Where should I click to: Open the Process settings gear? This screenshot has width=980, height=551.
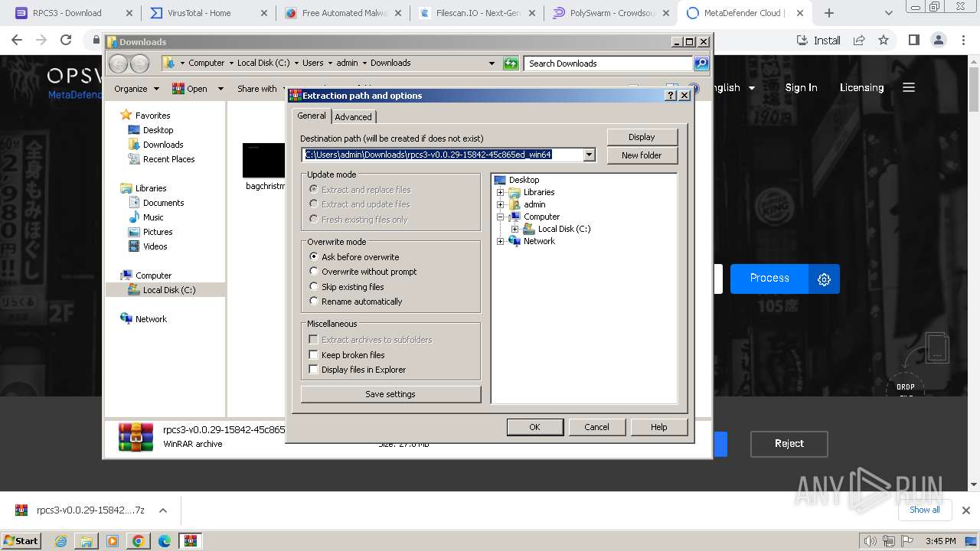click(x=824, y=279)
